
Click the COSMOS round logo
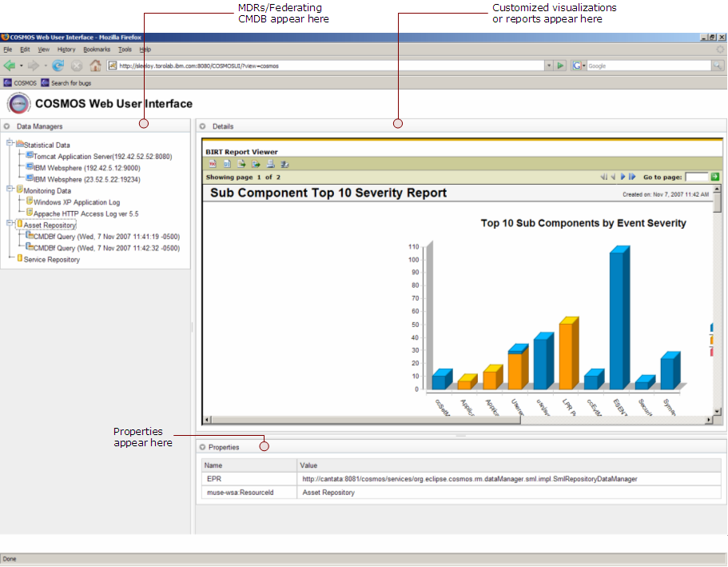(18, 104)
